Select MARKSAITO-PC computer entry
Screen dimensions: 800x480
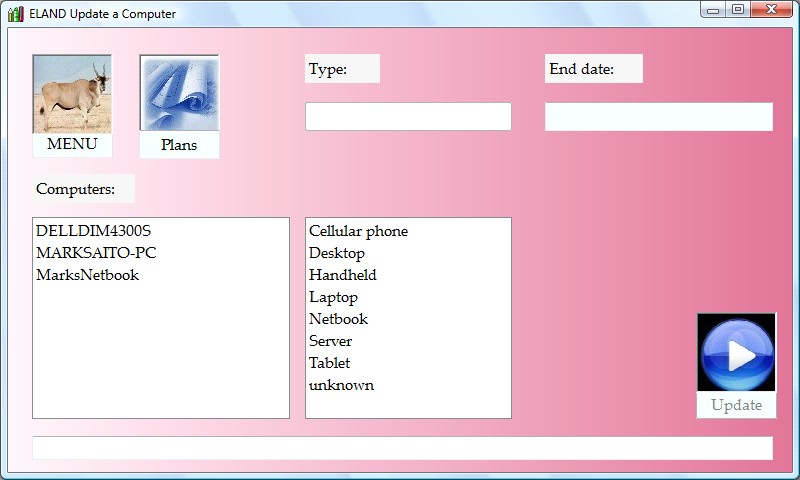point(96,253)
